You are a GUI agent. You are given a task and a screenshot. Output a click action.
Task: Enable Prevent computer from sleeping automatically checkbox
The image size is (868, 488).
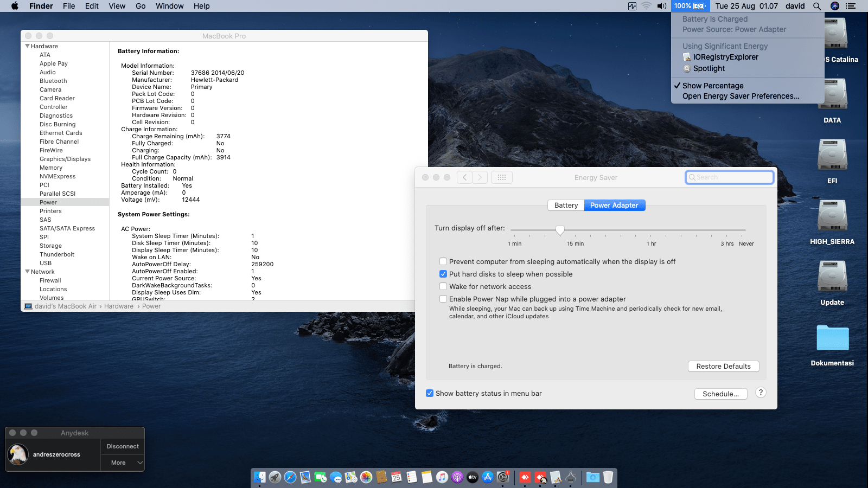443,261
